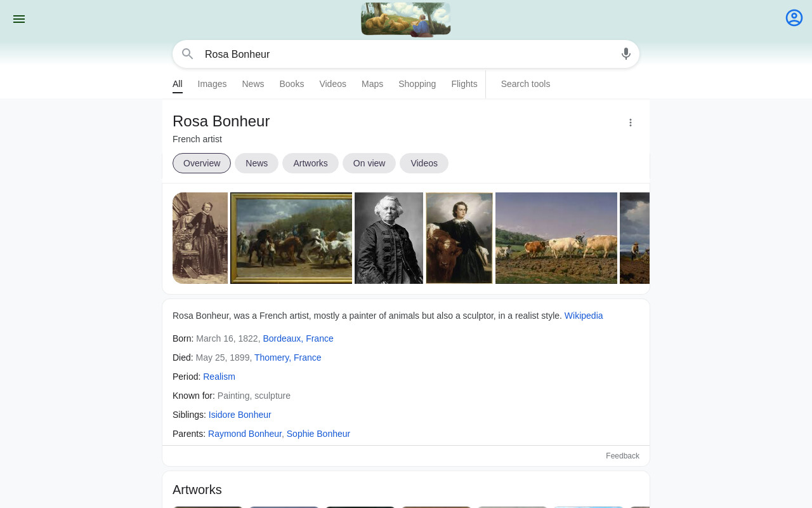Open the Realism period link
812x508 pixels.
pos(219,377)
